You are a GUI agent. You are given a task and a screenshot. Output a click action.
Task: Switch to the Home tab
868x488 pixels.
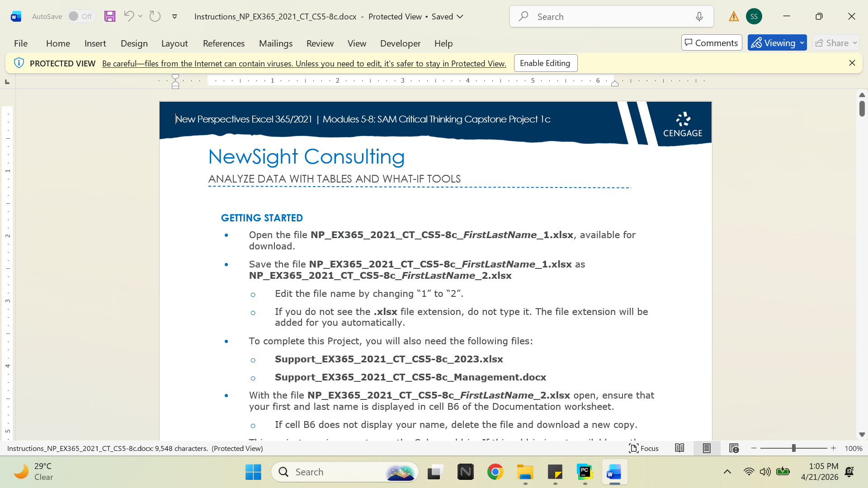point(58,43)
